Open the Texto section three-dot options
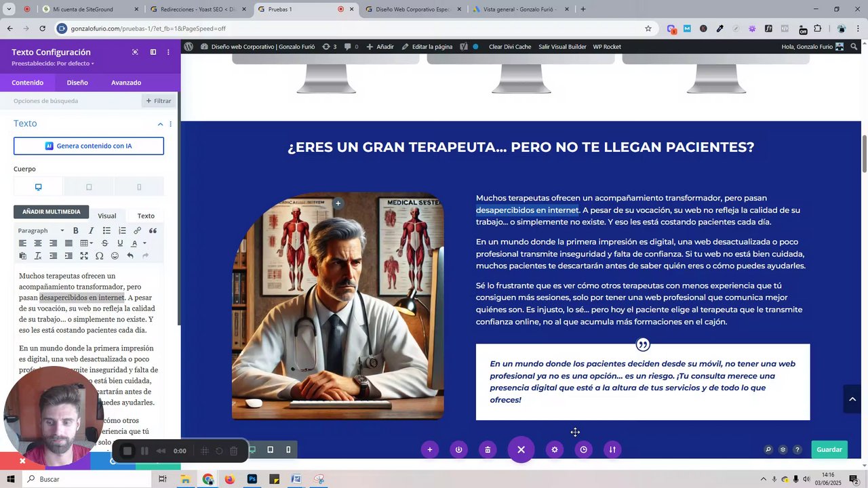This screenshot has height=488, width=868. pyautogui.click(x=170, y=124)
